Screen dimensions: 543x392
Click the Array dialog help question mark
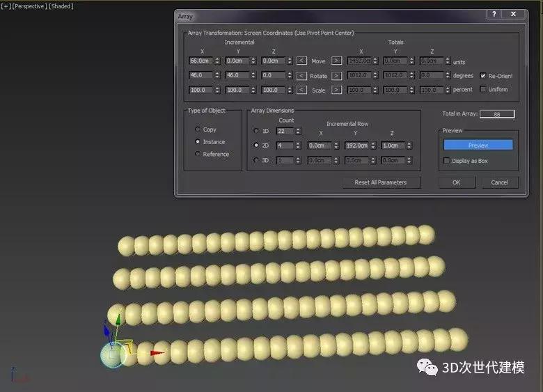click(494, 14)
